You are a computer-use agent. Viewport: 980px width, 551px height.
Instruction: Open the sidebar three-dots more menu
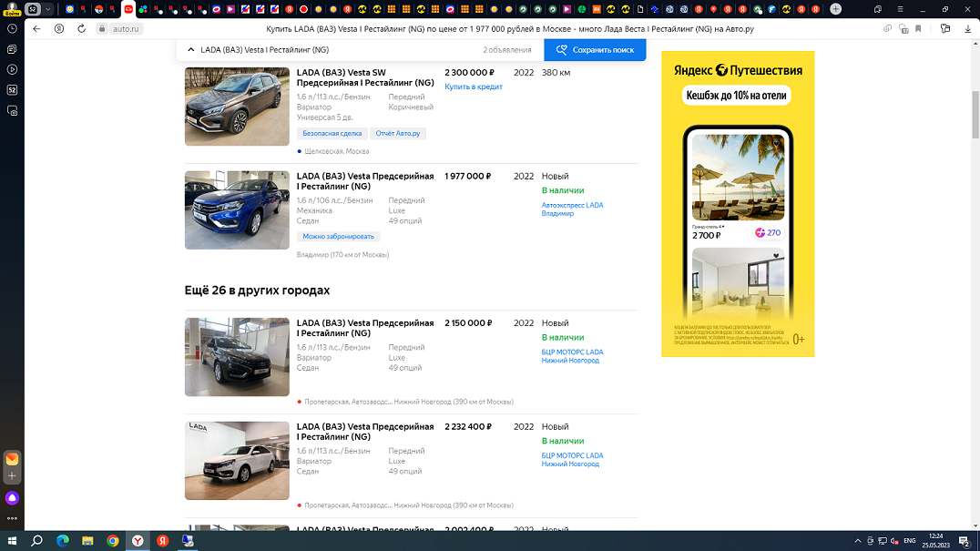12,518
